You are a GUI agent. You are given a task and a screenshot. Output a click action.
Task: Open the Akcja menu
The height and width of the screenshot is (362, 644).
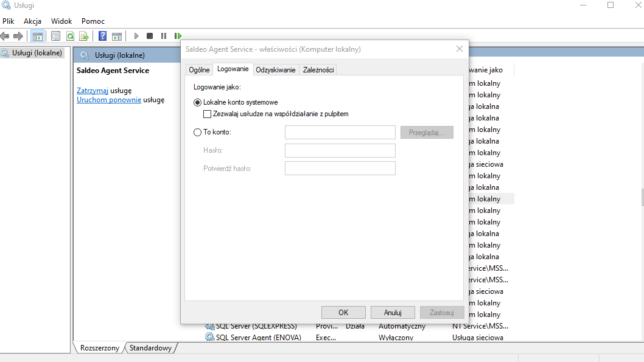[x=32, y=21]
